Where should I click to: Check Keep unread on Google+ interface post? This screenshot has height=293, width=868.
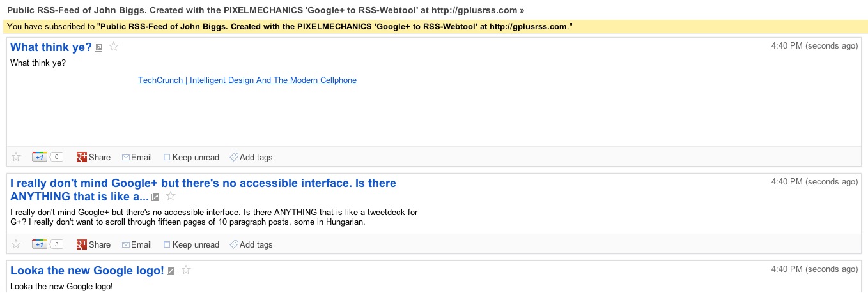pos(167,244)
